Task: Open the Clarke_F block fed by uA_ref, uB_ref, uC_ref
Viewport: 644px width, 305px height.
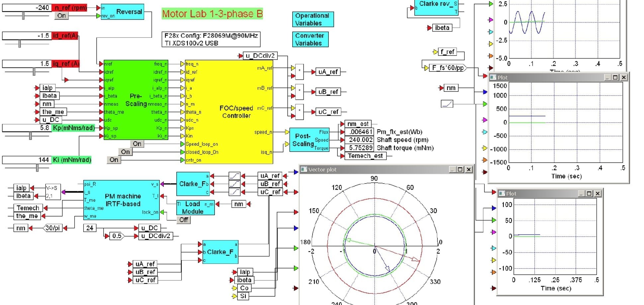Action: click(x=220, y=252)
